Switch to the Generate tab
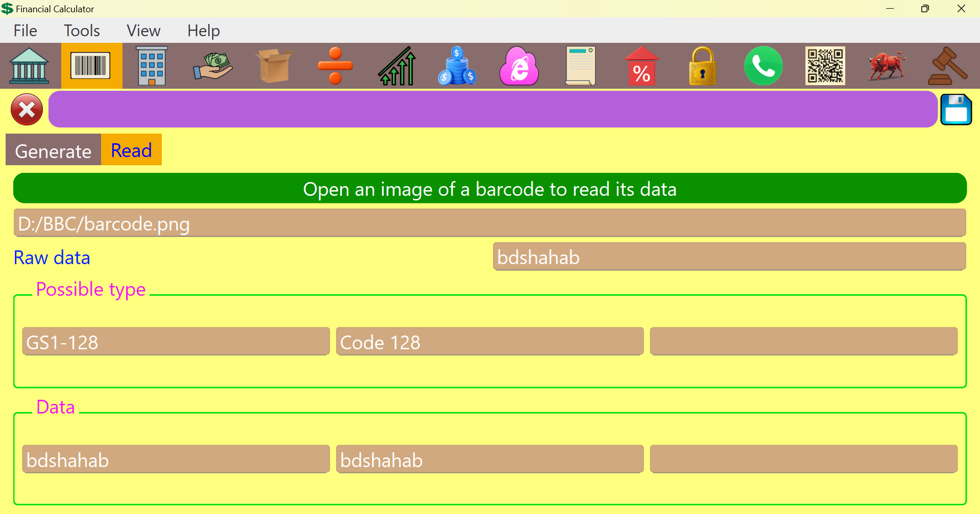The height and width of the screenshot is (514, 980). (x=53, y=151)
